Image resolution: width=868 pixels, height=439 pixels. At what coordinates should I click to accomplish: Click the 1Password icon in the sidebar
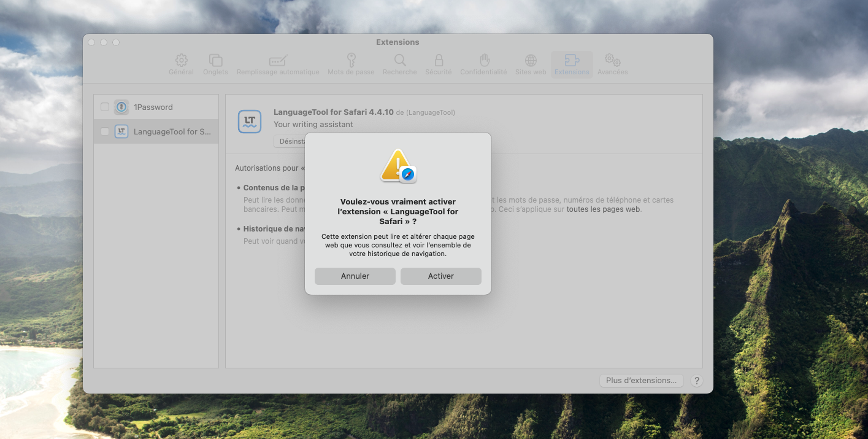[121, 107]
